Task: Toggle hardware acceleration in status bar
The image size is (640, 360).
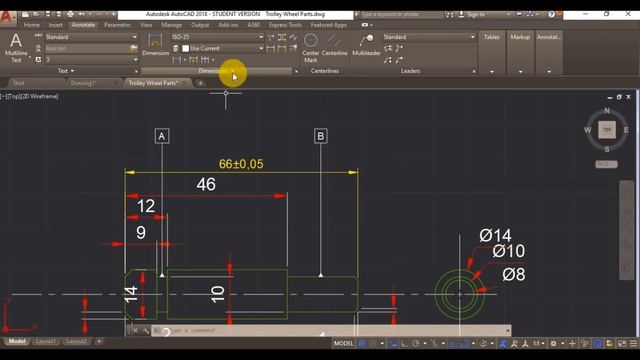Action: point(598,344)
